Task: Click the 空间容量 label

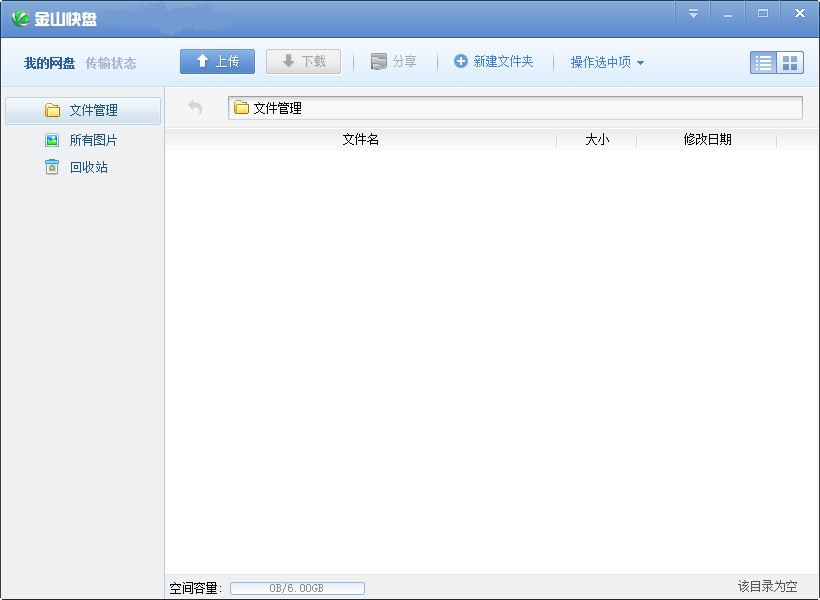Action: [x=196, y=588]
